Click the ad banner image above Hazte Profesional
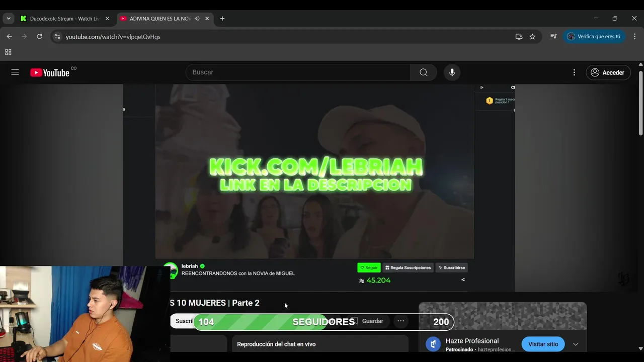The image size is (644, 362). coord(503,316)
